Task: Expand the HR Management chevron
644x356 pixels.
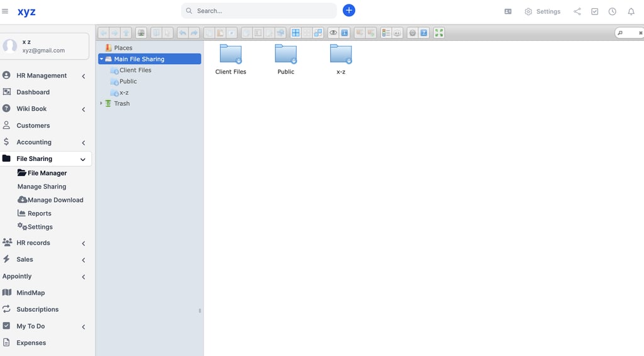Action: (84, 76)
